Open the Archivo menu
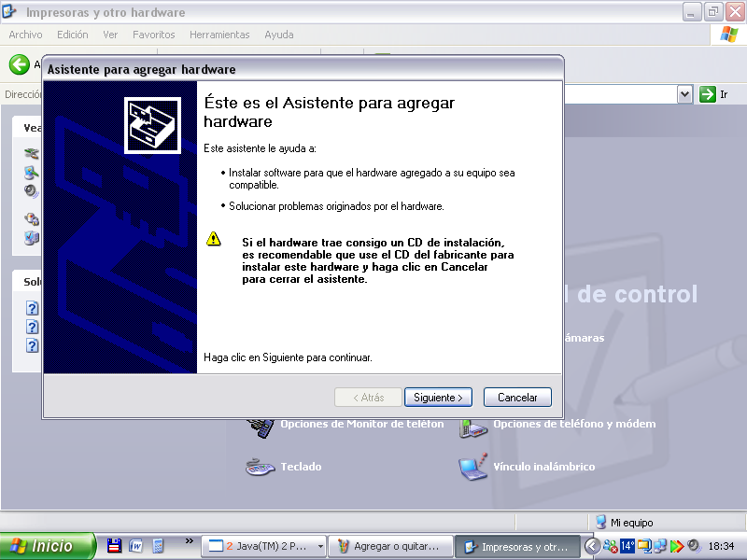The width and height of the screenshot is (747, 560). (25, 35)
